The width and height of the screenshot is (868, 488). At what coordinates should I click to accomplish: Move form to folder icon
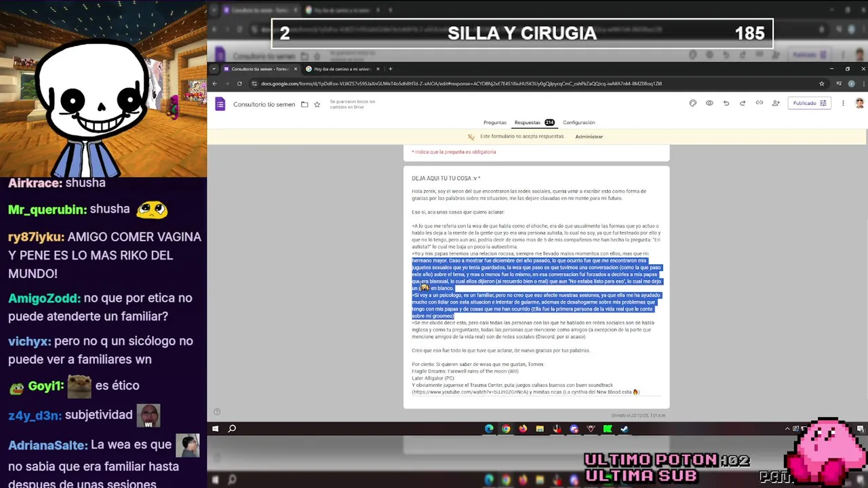pyautogui.click(x=304, y=104)
